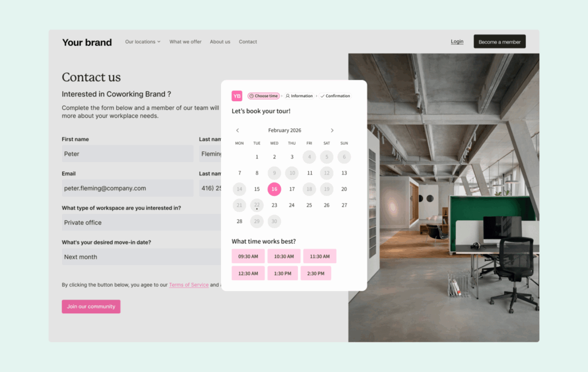This screenshot has width=588, height=372.
Task: Advance to March using right arrow
Action: 332,130
